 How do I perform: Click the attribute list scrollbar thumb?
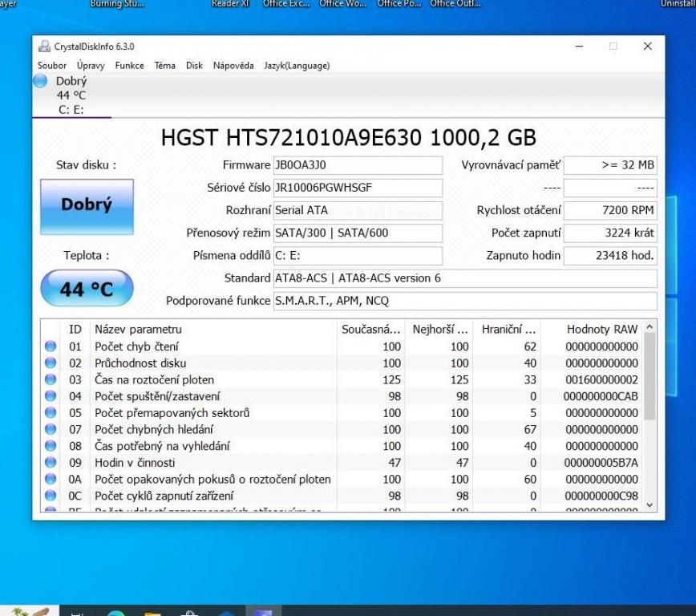649,375
